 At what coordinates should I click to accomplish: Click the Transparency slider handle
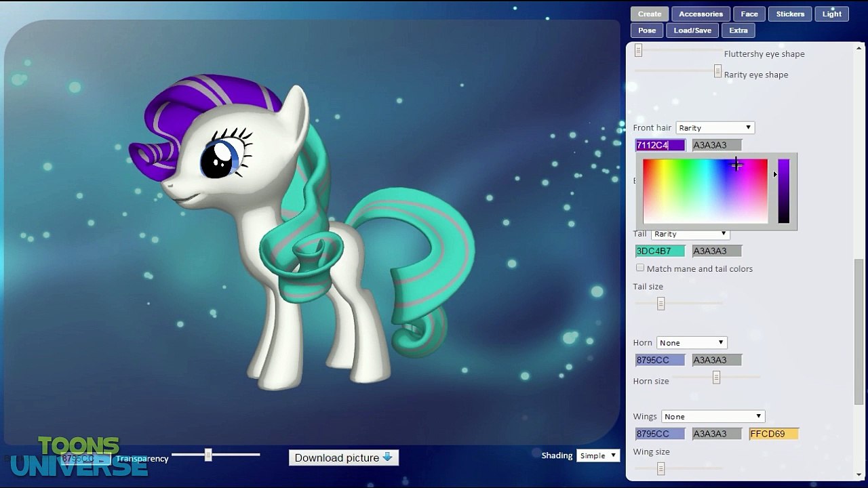(x=208, y=455)
